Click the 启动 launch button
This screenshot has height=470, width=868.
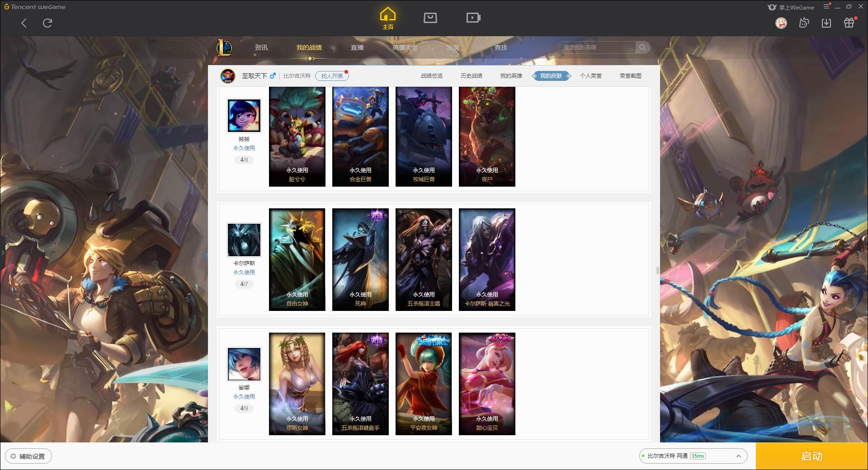[811, 456]
